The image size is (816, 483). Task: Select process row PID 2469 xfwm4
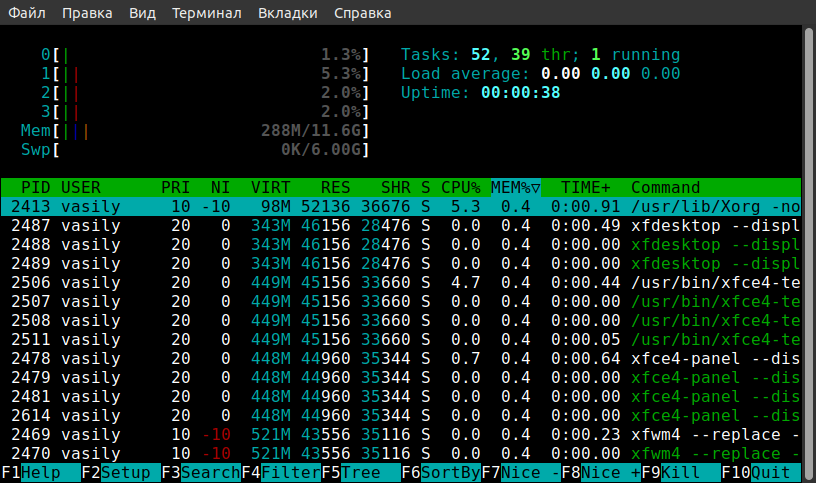(x=401, y=435)
